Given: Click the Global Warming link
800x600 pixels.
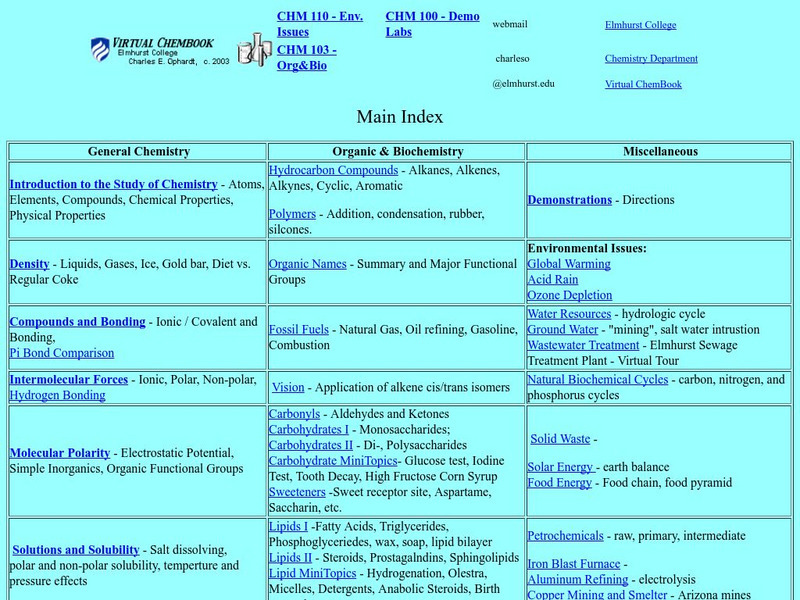Looking at the screenshot, I should pos(570,264).
